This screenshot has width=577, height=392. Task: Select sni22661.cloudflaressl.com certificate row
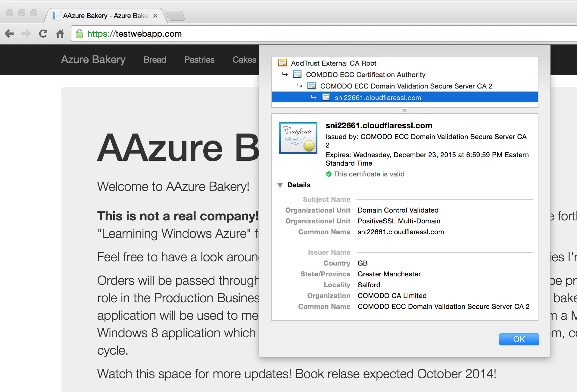pyautogui.click(x=378, y=98)
